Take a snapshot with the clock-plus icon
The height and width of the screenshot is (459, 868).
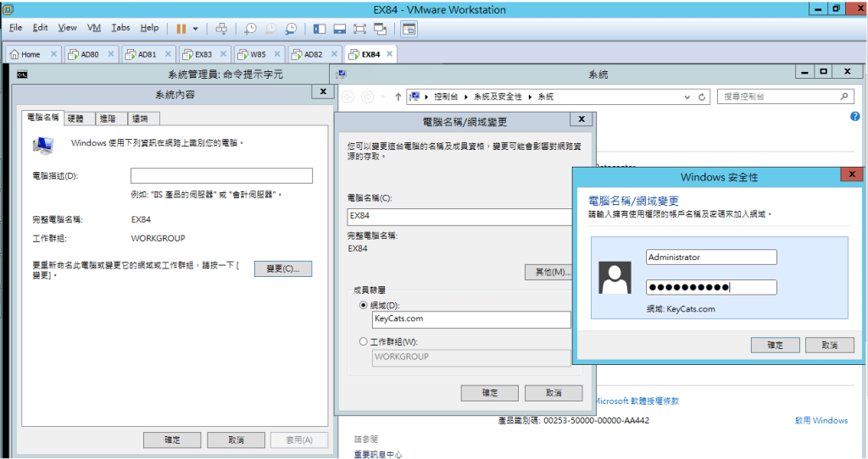click(x=252, y=28)
